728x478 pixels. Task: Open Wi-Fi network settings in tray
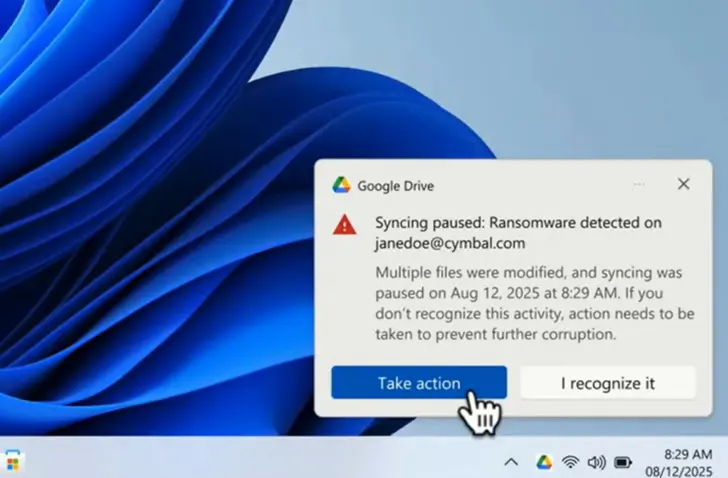tap(570, 462)
